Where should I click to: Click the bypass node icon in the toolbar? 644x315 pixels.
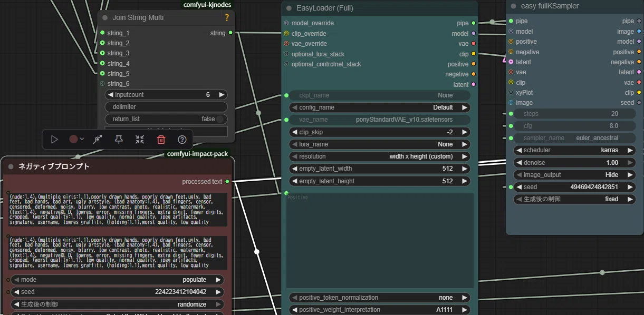98,140
